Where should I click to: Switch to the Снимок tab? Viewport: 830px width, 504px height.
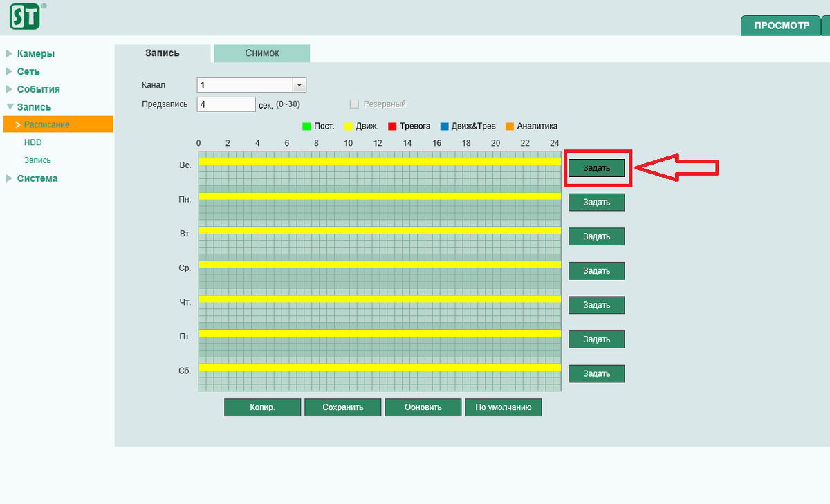coord(262,53)
